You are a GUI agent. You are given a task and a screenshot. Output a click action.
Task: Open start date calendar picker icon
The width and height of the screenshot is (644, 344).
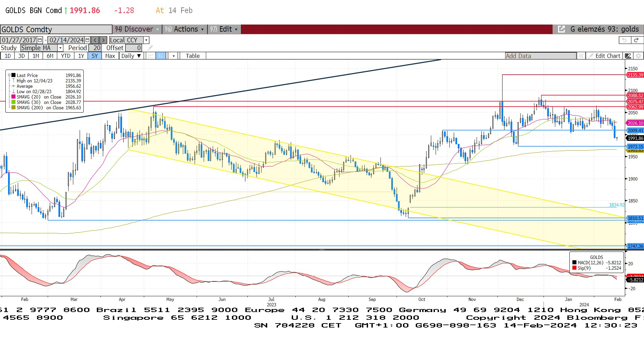[40, 40]
